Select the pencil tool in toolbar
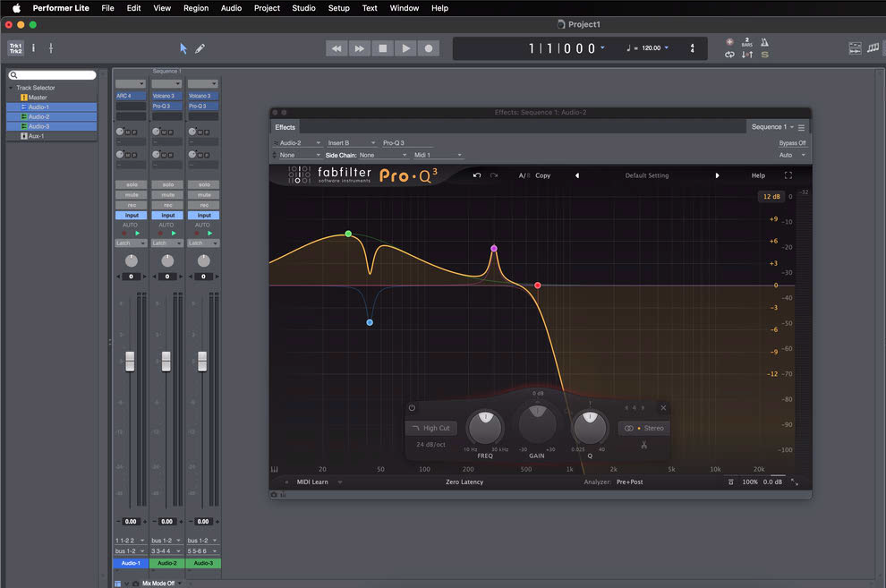This screenshot has width=886, height=588. (200, 48)
